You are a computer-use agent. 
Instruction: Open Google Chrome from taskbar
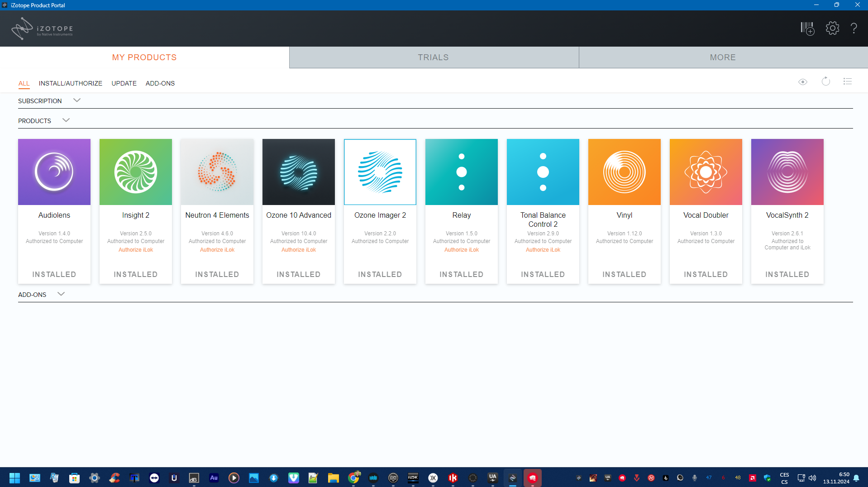(x=353, y=478)
